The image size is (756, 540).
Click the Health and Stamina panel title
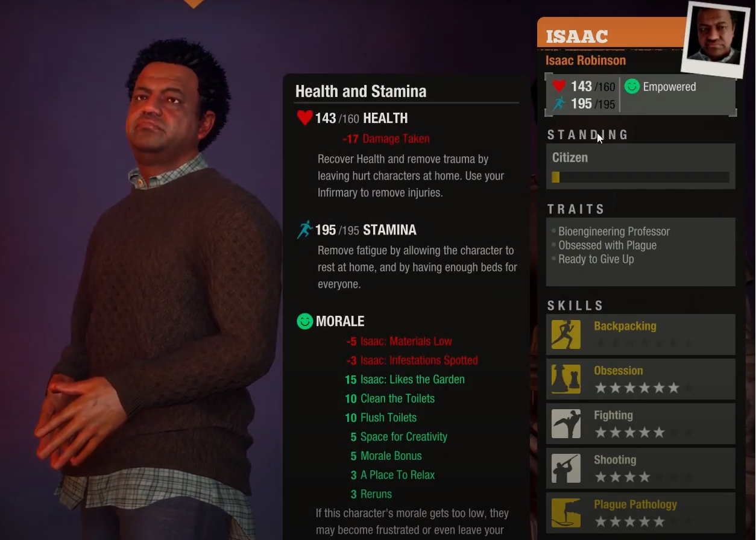(361, 91)
